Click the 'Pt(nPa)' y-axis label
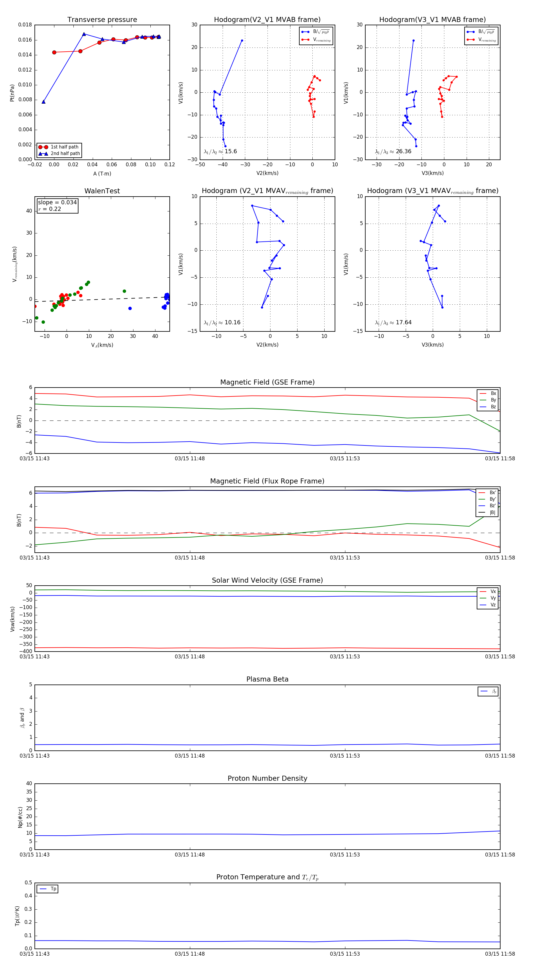 (x=12, y=92)
